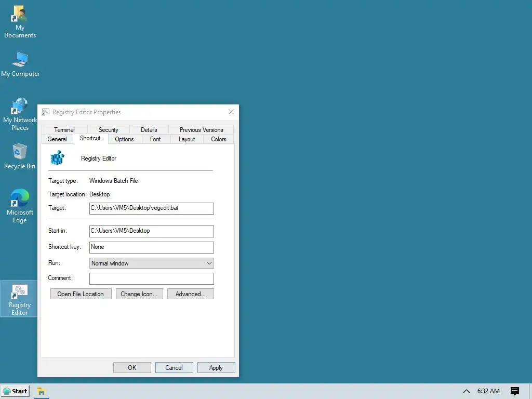532x399 pixels.
Task: Switch to the Layout tab
Action: coord(187,139)
